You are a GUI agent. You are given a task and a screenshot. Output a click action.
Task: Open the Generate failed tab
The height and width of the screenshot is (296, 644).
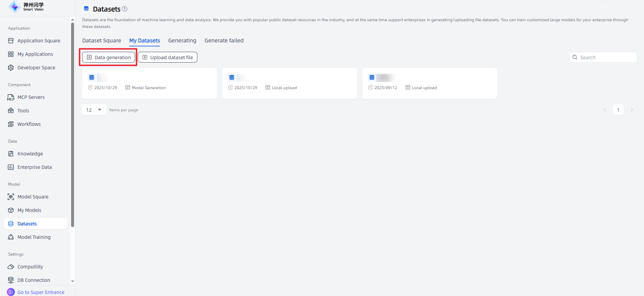(x=224, y=41)
